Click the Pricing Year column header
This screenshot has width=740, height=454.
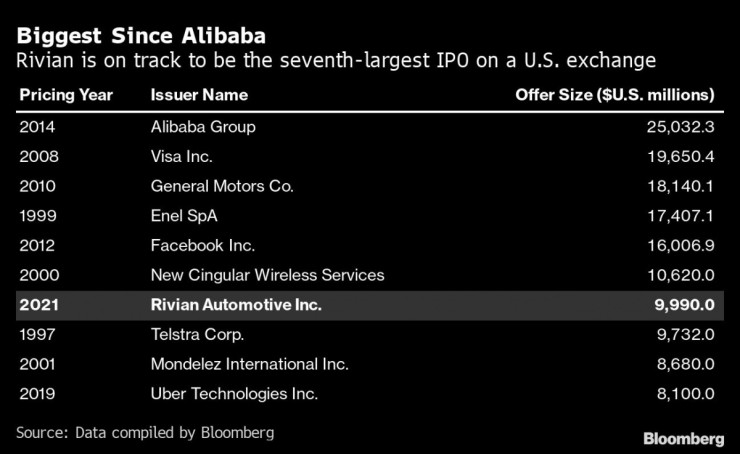pyautogui.click(x=65, y=95)
